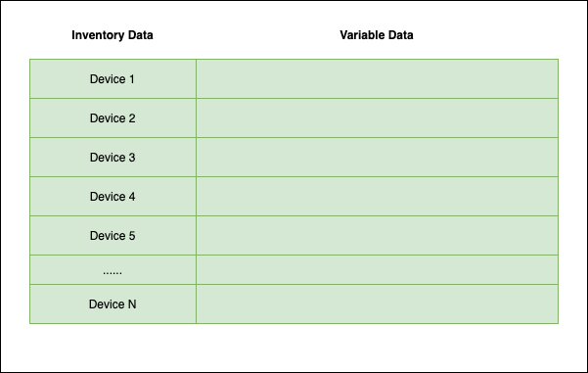This screenshot has width=588, height=373.
Task: Click the Device N text label
Action: point(113,304)
